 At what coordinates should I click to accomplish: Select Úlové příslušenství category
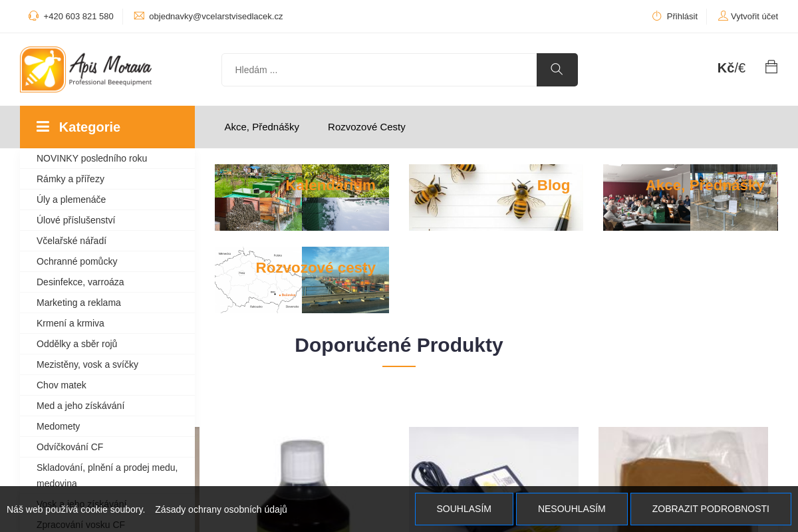point(76,220)
